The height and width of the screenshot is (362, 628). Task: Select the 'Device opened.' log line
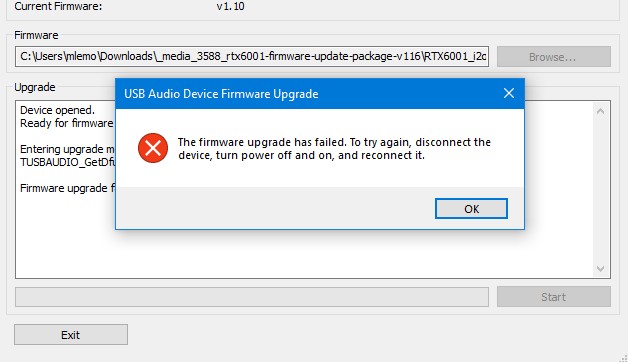pos(57,110)
